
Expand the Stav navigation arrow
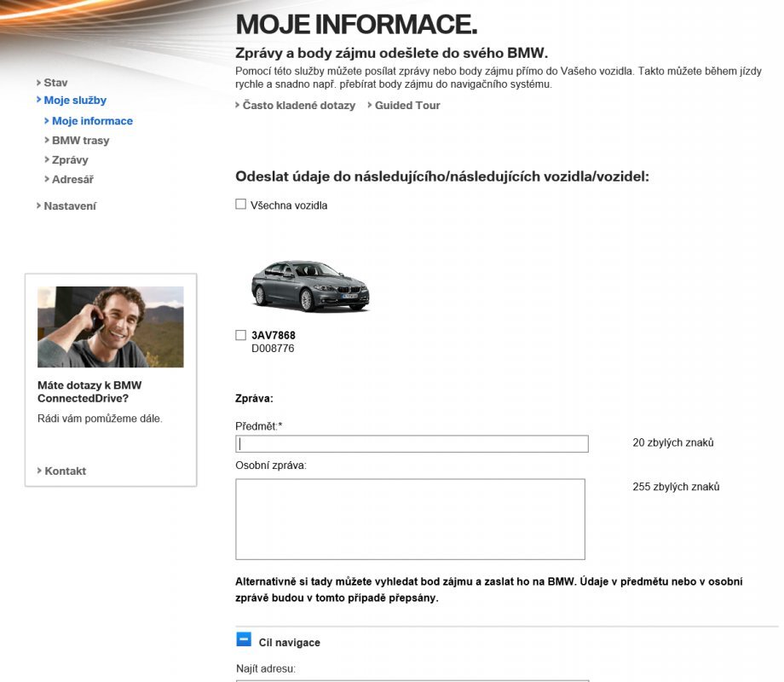[x=37, y=83]
